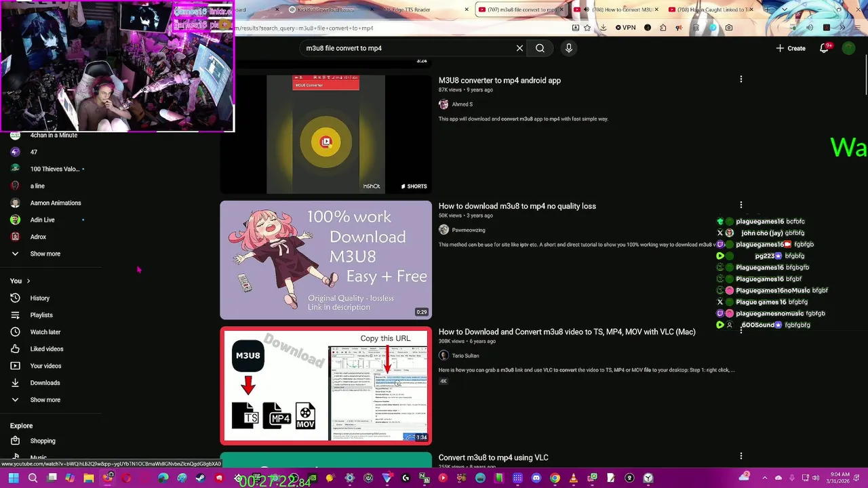The width and height of the screenshot is (868, 488).
Task: Open Windows Start menu
Action: 14,478
